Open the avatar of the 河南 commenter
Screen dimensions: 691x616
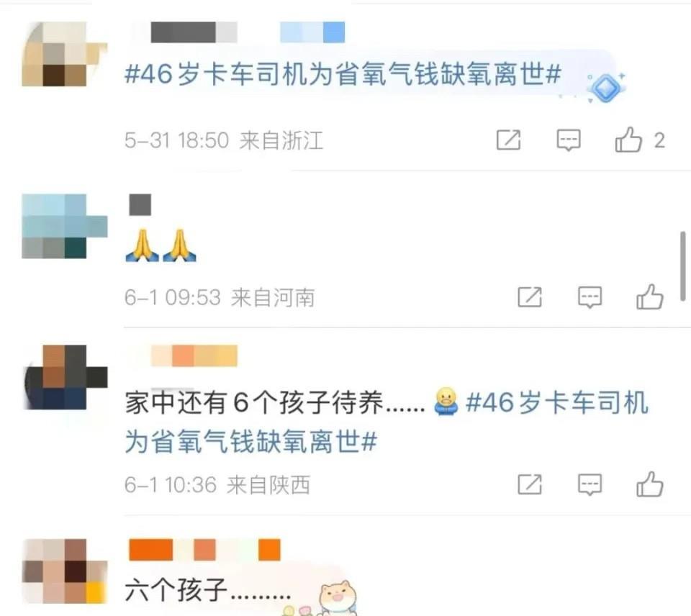point(64,226)
